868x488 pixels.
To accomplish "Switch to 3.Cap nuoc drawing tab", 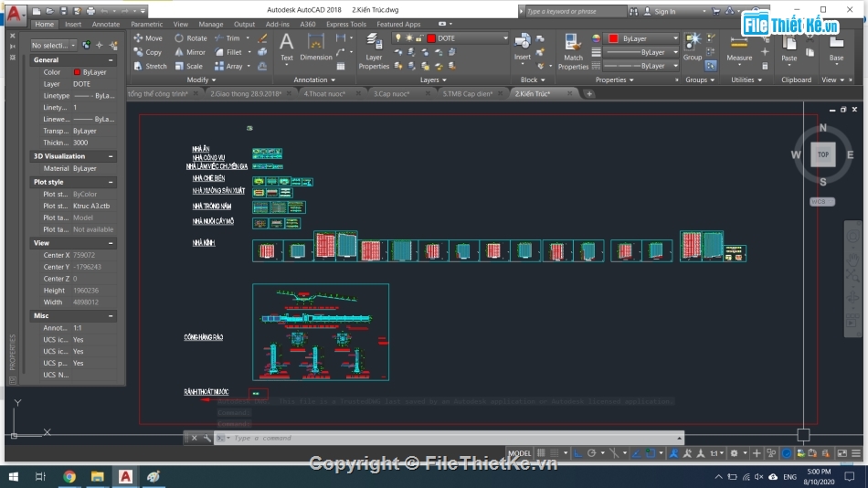I will point(391,93).
